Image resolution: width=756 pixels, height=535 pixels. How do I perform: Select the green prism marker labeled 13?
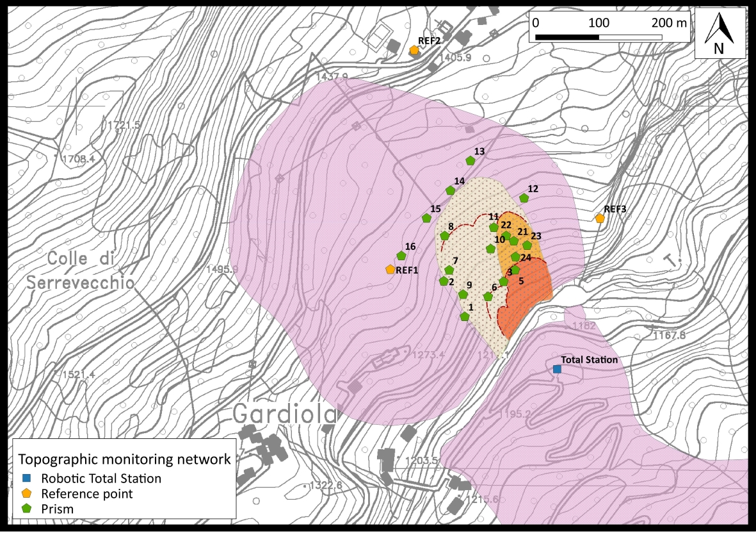click(470, 161)
